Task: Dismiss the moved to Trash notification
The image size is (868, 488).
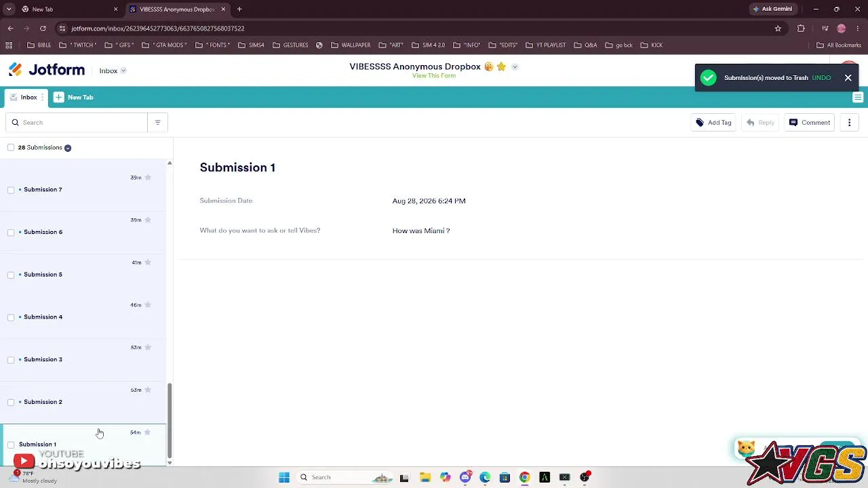Action: click(x=848, y=78)
